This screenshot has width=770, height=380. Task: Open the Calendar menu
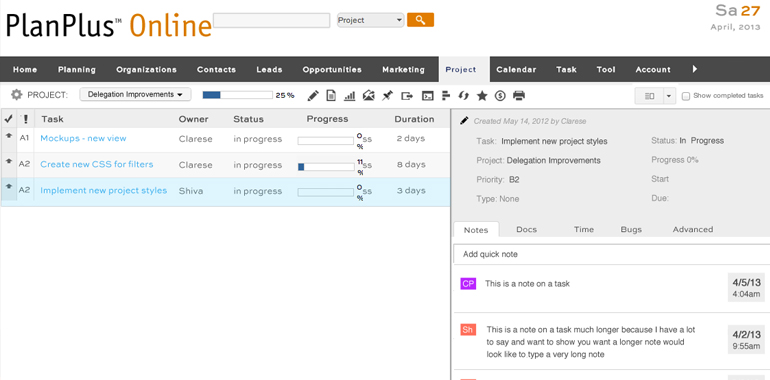point(516,70)
